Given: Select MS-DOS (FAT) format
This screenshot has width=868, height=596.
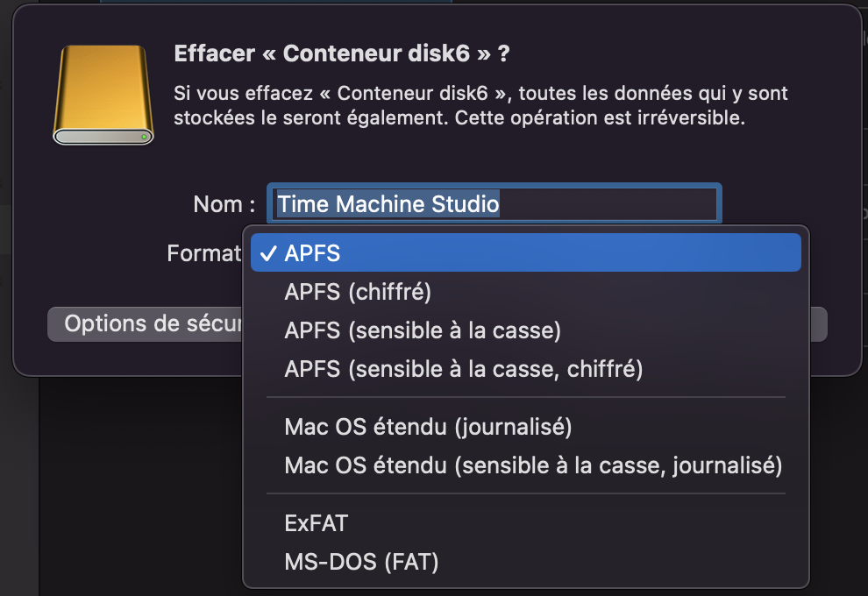Looking at the screenshot, I should (x=361, y=562).
